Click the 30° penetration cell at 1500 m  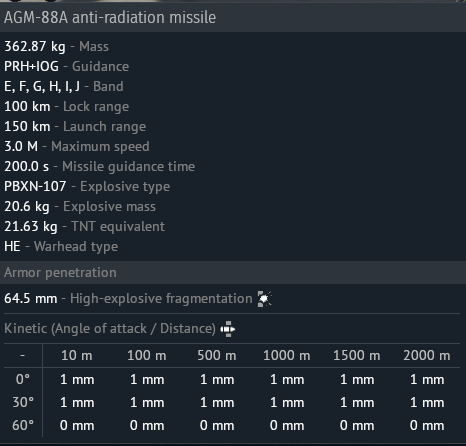[x=357, y=403]
